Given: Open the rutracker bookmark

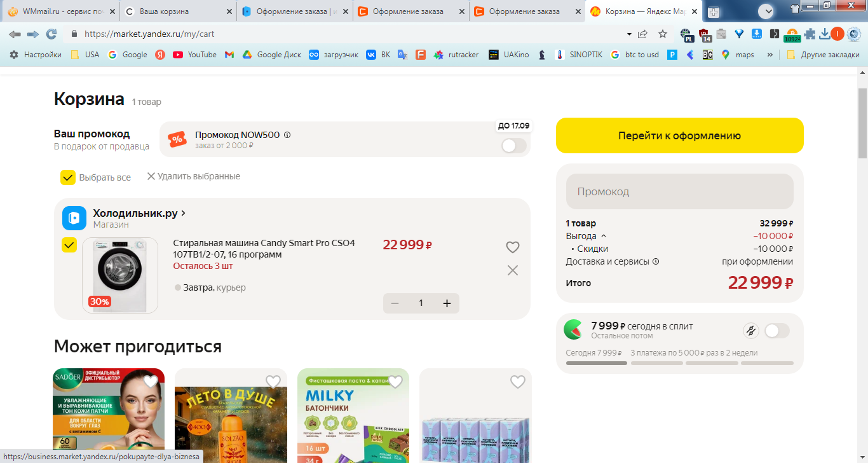Looking at the screenshot, I should pos(456,55).
